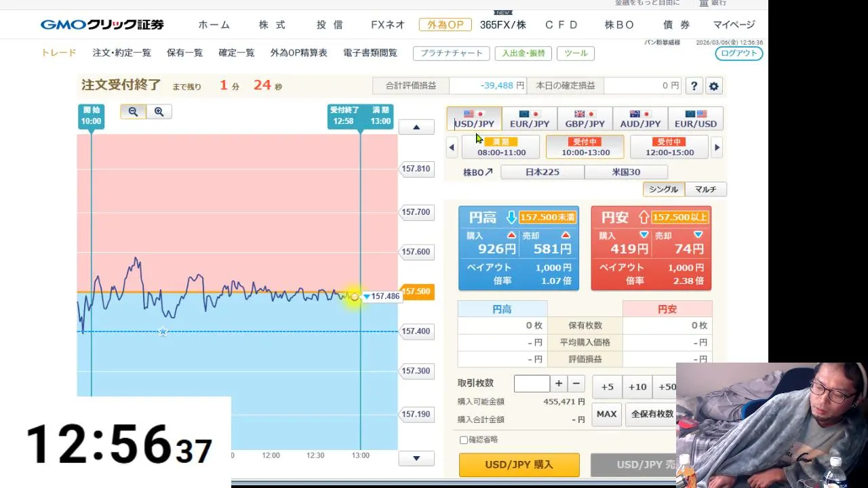Viewport: 868px width, 488px height.
Task: Select GBP/JPY currency pair tab
Action: coord(585,119)
